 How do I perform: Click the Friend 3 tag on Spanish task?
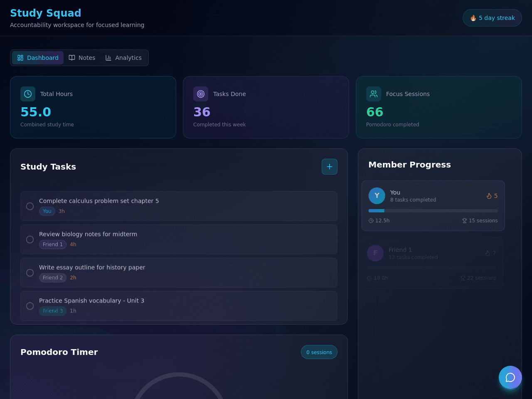pos(53,311)
